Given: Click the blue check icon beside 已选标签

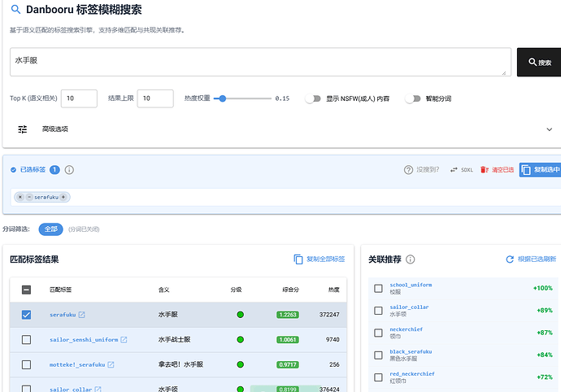Looking at the screenshot, I should [x=13, y=170].
